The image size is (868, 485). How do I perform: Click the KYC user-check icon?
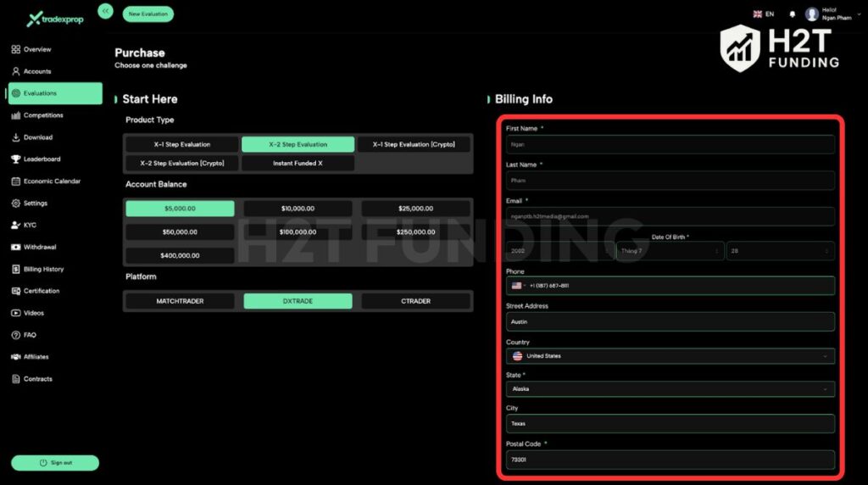click(15, 225)
